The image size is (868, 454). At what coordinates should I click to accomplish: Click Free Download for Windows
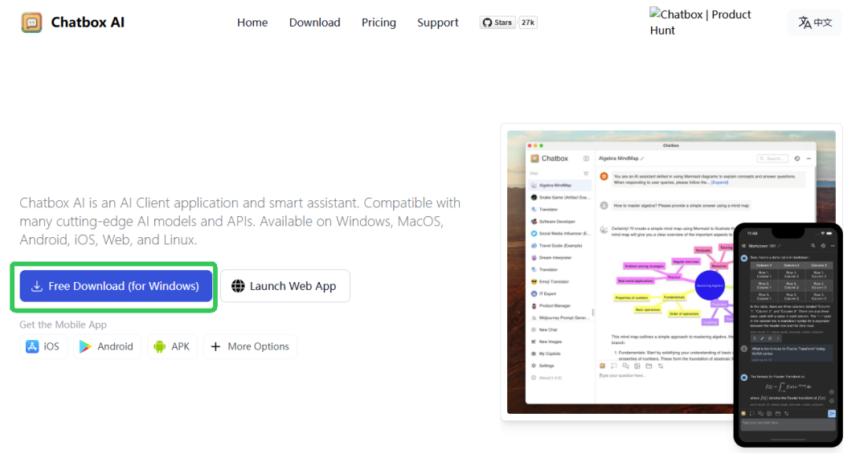116,286
